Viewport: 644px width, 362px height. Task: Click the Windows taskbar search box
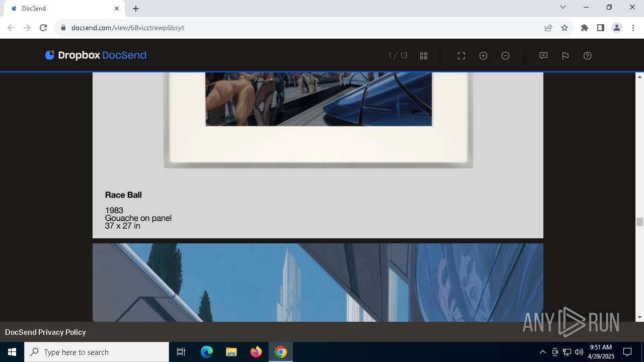coord(97,352)
